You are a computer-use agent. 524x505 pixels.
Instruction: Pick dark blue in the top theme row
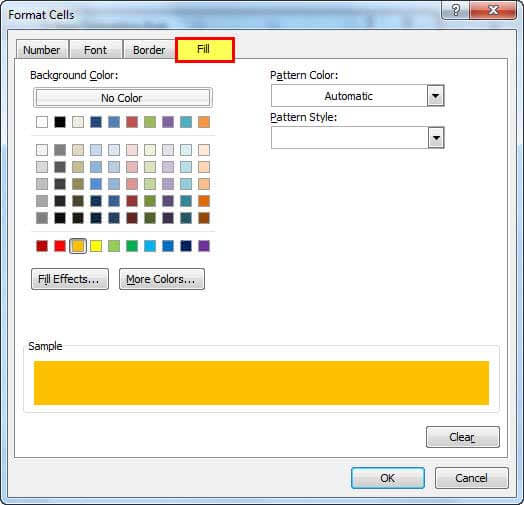click(96, 122)
